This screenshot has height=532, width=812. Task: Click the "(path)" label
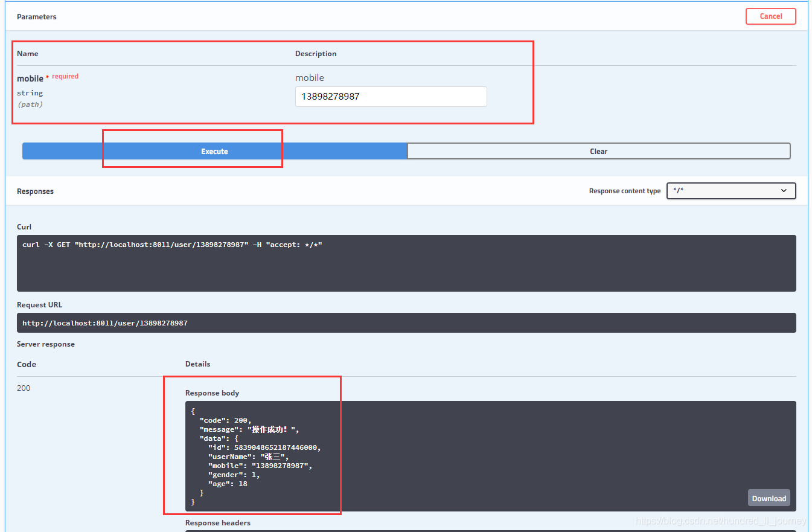[30, 104]
